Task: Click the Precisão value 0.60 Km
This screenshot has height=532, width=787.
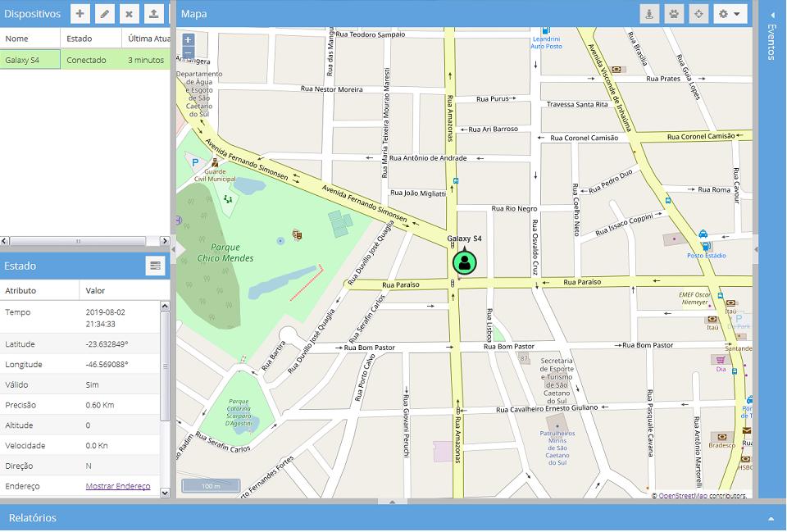Action: click(x=100, y=404)
